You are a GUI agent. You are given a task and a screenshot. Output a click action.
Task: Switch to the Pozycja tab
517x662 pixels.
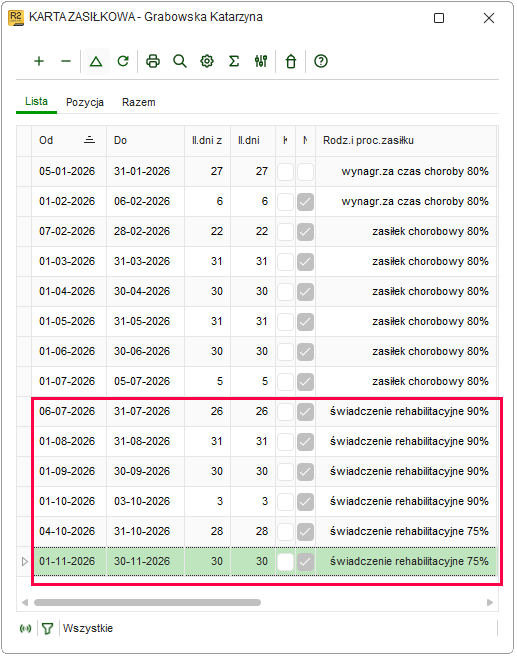click(85, 103)
